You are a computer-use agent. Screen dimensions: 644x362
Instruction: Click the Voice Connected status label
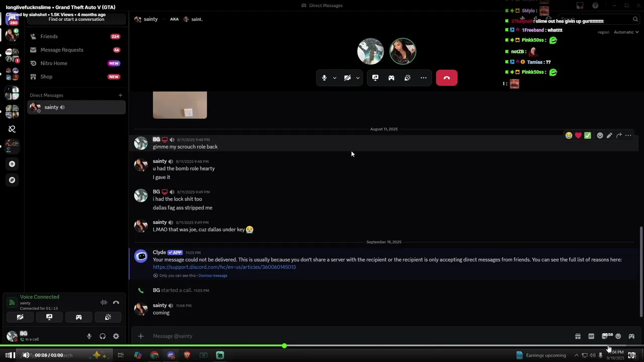[x=40, y=297]
